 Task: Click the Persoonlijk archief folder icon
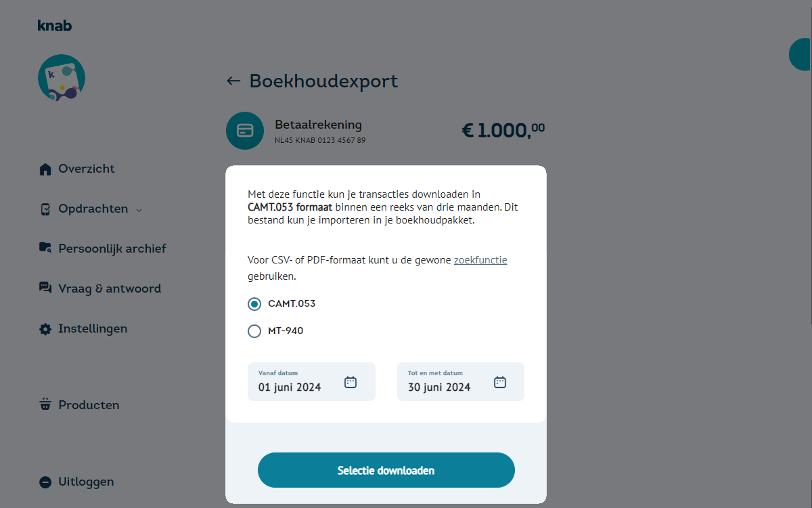coord(45,248)
